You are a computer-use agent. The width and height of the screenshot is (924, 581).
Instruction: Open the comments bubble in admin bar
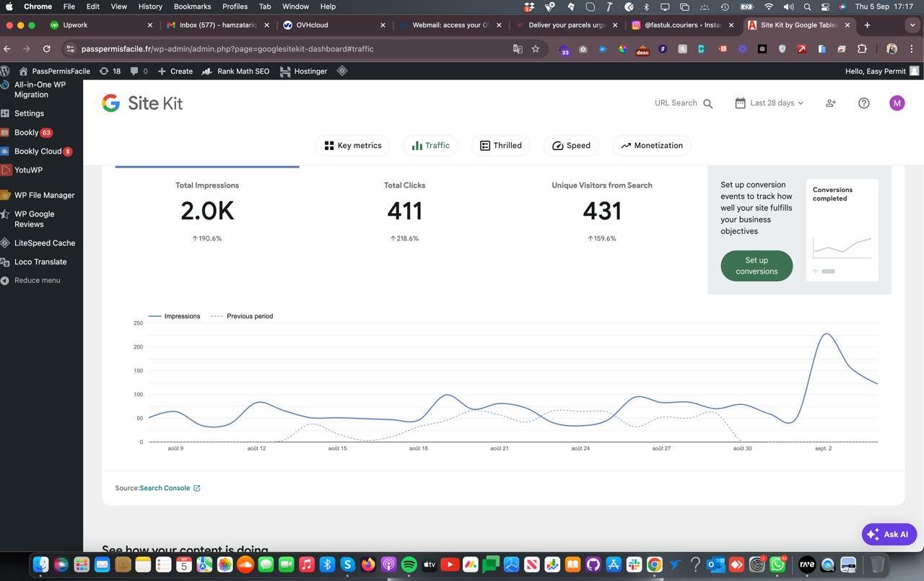click(x=139, y=71)
